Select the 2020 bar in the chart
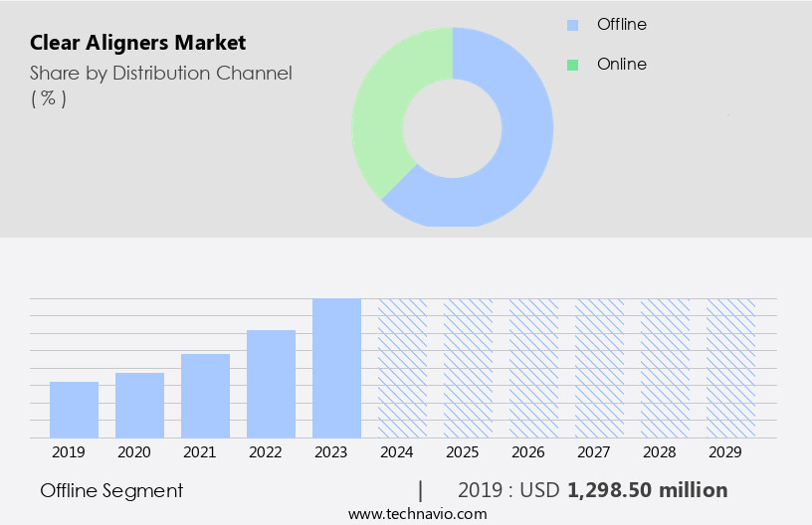This screenshot has width=812, height=525. [139, 406]
